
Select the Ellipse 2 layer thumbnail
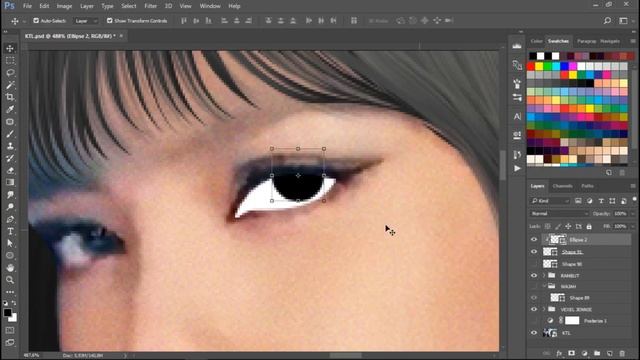(558, 240)
